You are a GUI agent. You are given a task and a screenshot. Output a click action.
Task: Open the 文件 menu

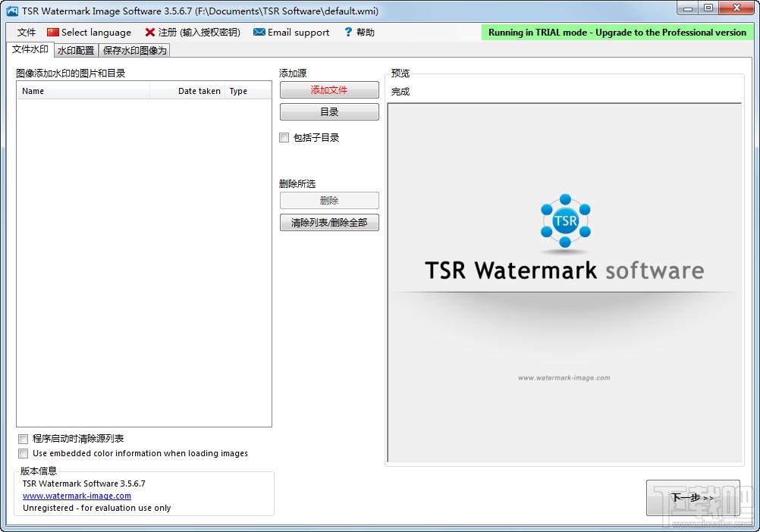coord(27,33)
